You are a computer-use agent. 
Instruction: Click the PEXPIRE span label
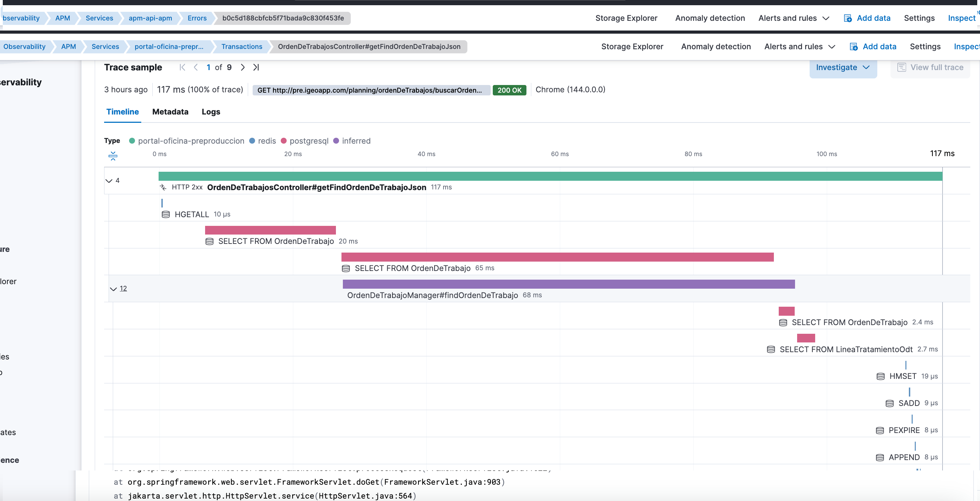click(904, 431)
